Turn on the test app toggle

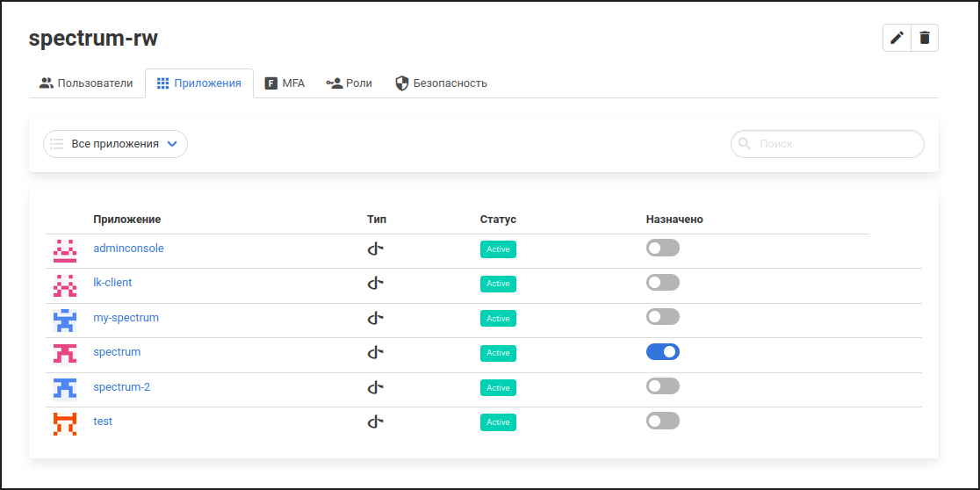point(662,422)
